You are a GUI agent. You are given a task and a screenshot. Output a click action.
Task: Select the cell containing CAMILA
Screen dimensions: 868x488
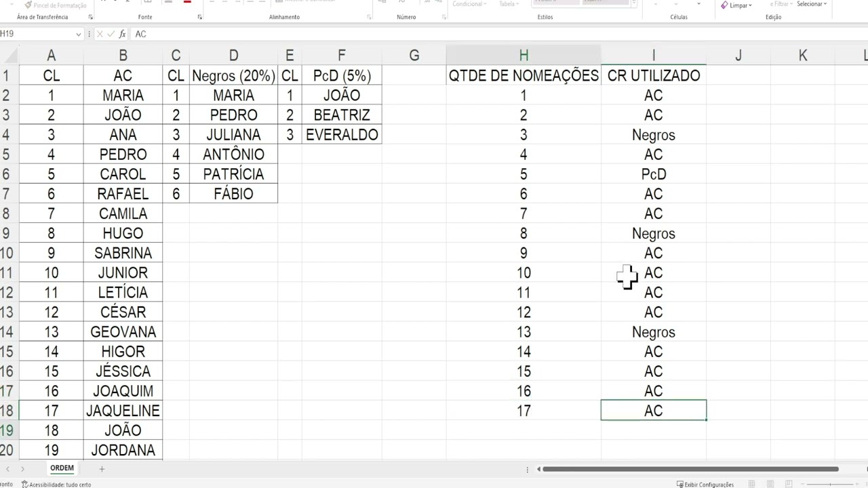pos(123,213)
